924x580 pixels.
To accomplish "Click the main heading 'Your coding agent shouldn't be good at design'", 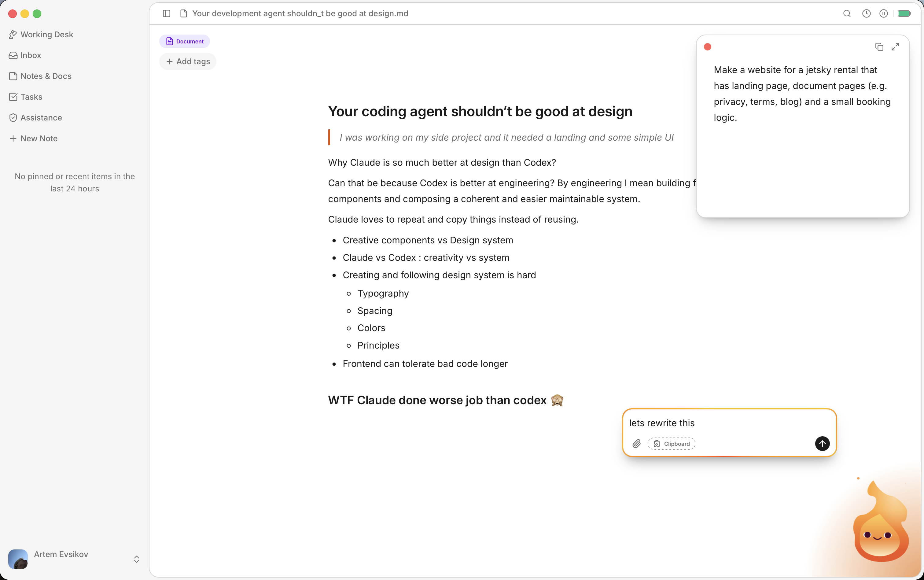I will [480, 111].
